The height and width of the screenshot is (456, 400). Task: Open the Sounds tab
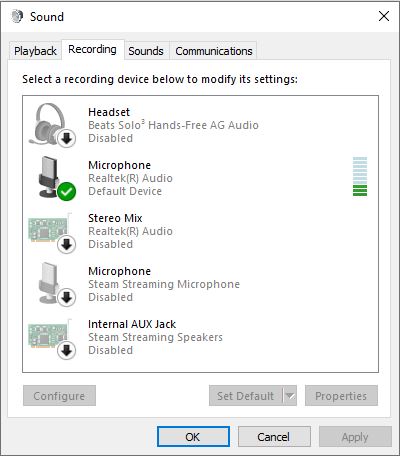pos(146,51)
